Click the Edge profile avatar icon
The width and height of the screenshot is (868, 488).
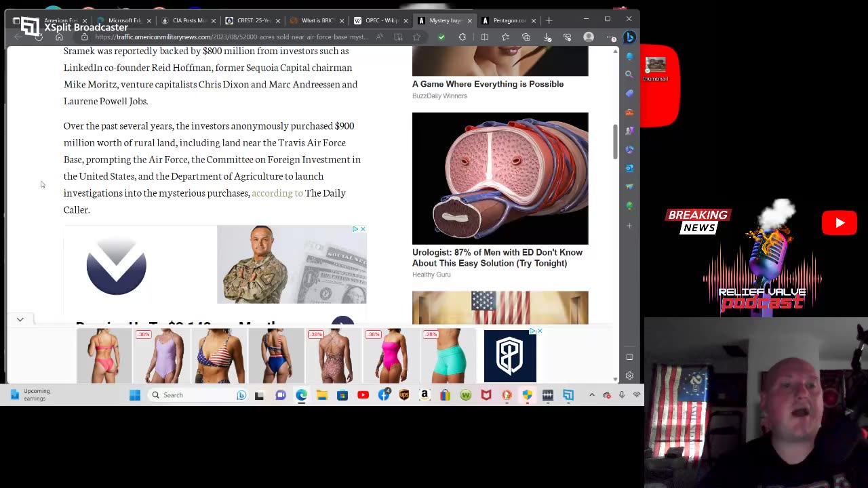589,37
